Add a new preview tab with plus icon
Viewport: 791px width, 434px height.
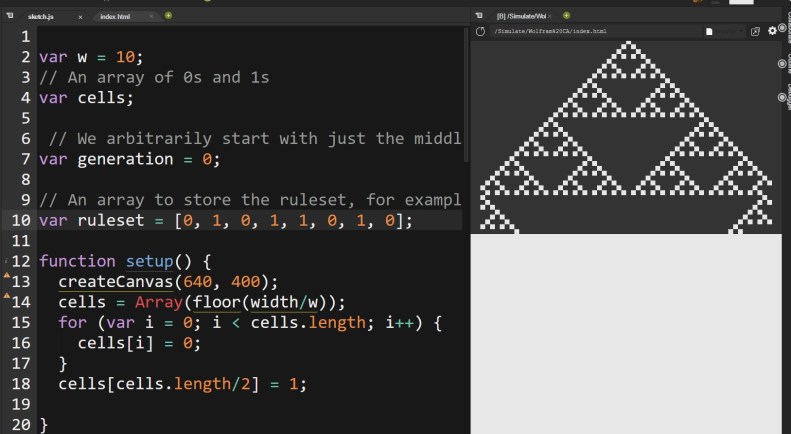click(x=566, y=16)
